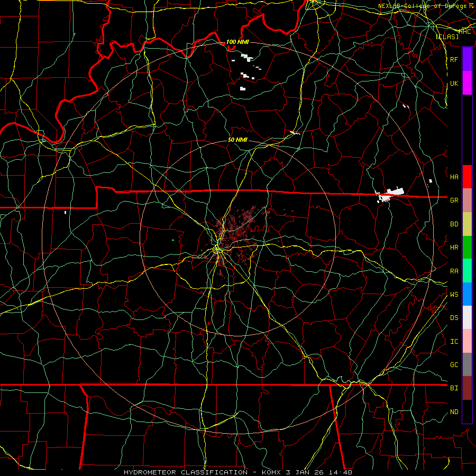The image size is (476, 476).
Task: Click the RA legend label
Action: point(454,271)
